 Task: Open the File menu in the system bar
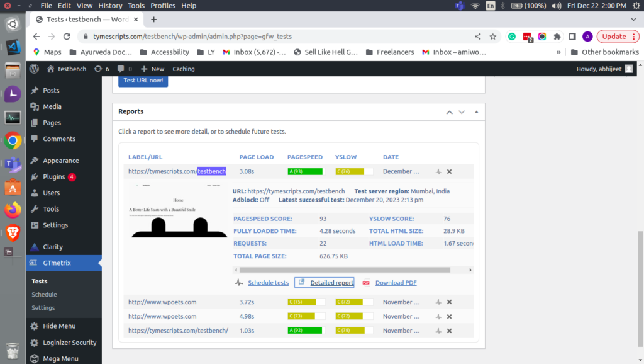pyautogui.click(x=47, y=5)
